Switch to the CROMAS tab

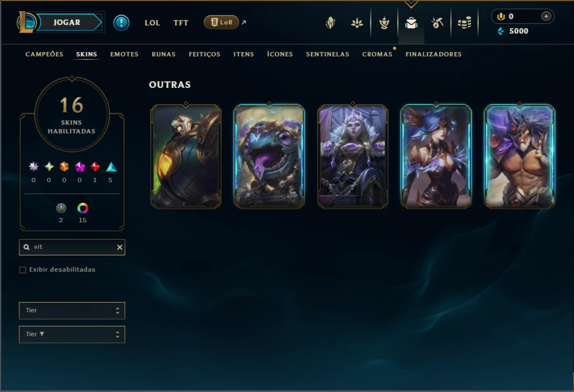point(377,54)
